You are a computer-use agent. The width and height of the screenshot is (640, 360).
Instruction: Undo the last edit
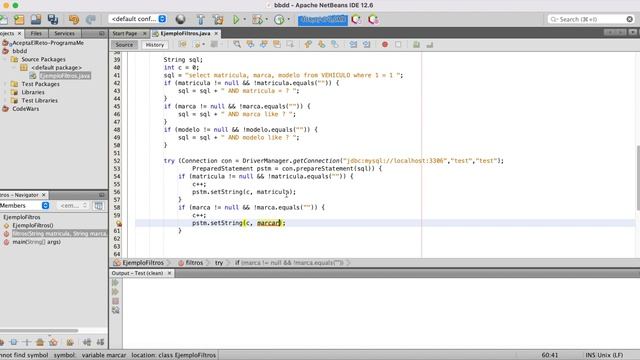pos(74,19)
